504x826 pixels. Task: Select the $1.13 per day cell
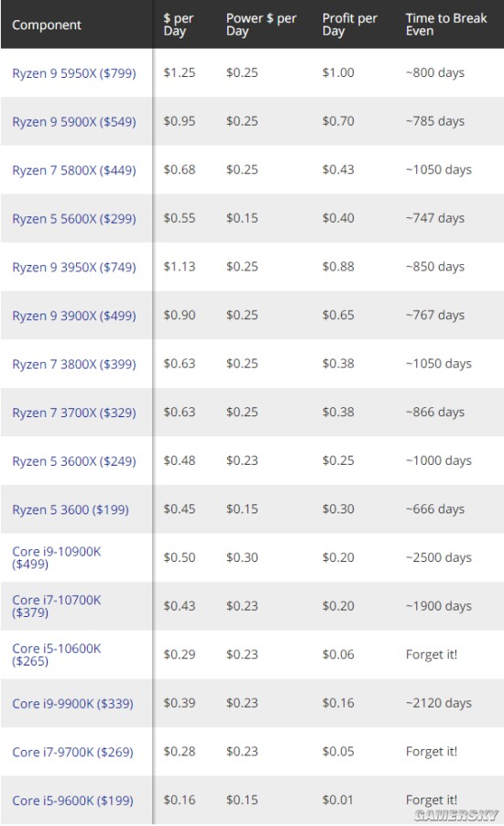179,267
